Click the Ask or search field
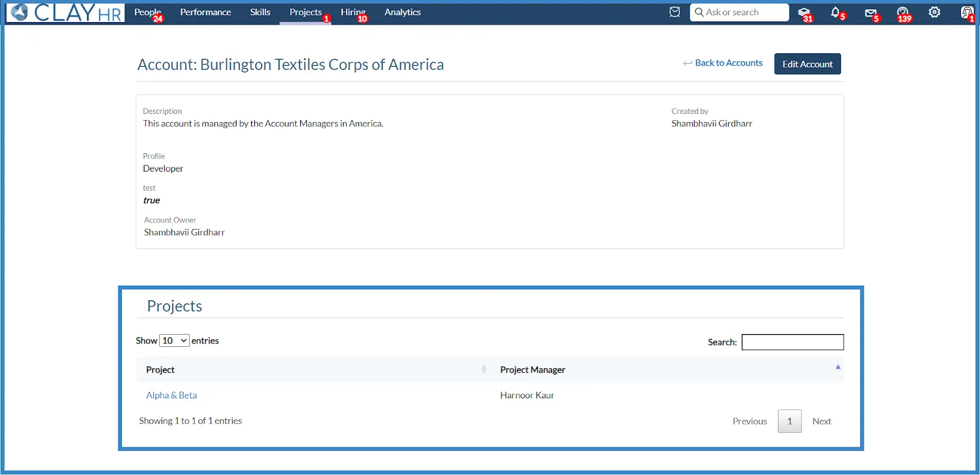Screen dimensions: 980x475 (x=739, y=12)
